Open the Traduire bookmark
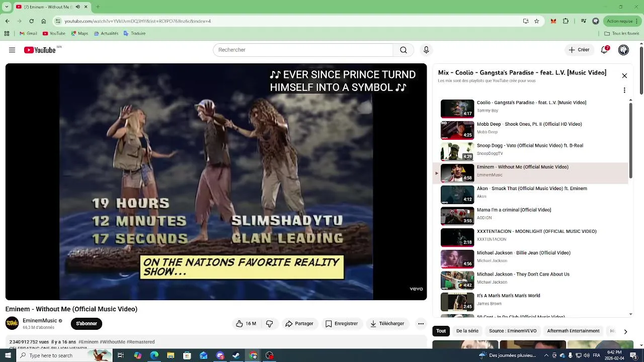This screenshot has width=644, height=362. 134,34
